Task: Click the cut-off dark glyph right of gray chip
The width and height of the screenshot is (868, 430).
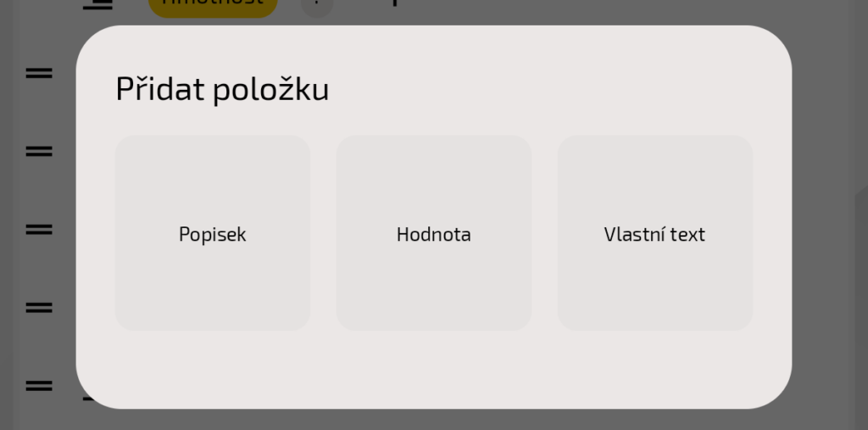Action: click(x=395, y=3)
